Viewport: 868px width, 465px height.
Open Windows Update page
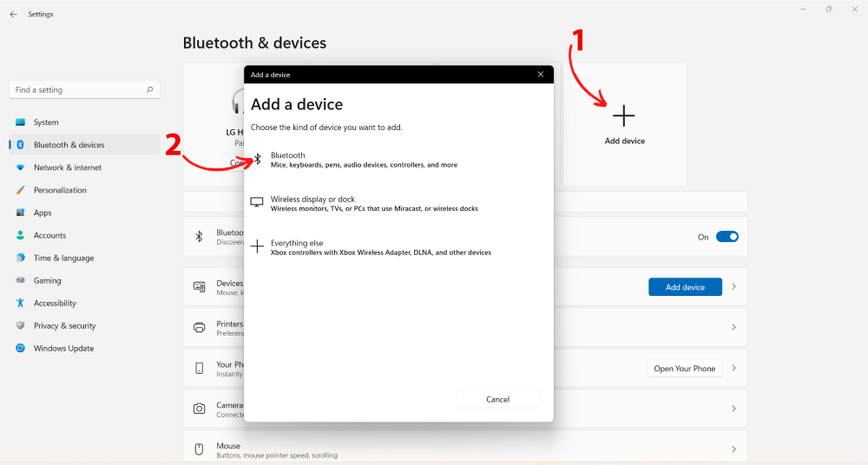click(85, 349)
